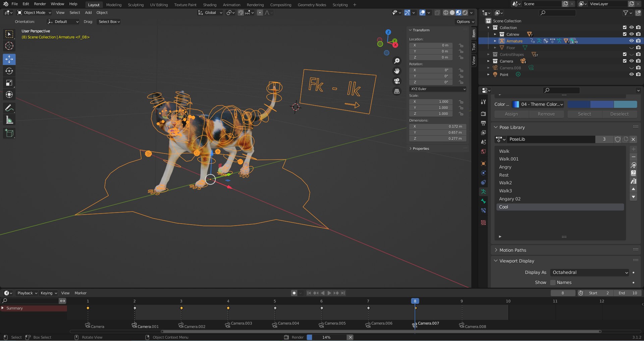Open the Render properties tab

[483, 114]
